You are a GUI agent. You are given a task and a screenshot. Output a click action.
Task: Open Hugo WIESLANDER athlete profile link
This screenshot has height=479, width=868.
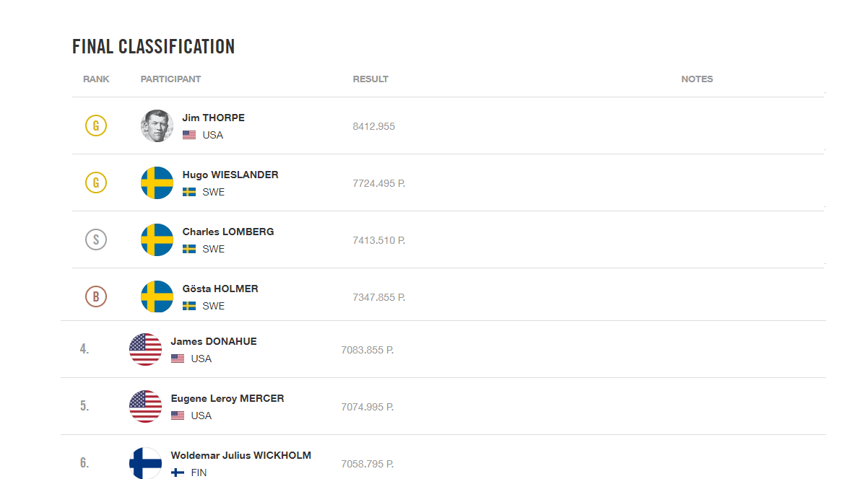point(230,175)
